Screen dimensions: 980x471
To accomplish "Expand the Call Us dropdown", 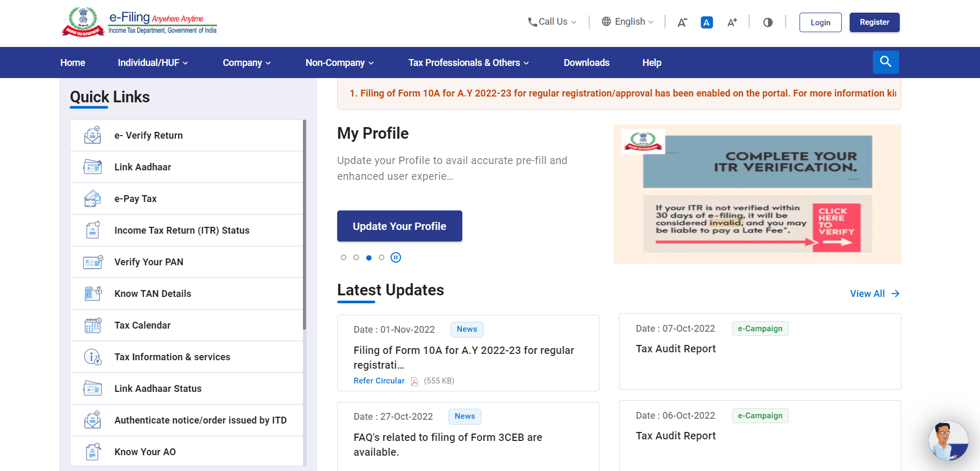I will [x=553, y=22].
